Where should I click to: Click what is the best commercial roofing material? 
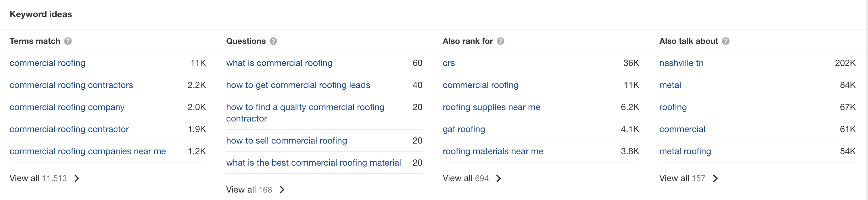coord(313,163)
